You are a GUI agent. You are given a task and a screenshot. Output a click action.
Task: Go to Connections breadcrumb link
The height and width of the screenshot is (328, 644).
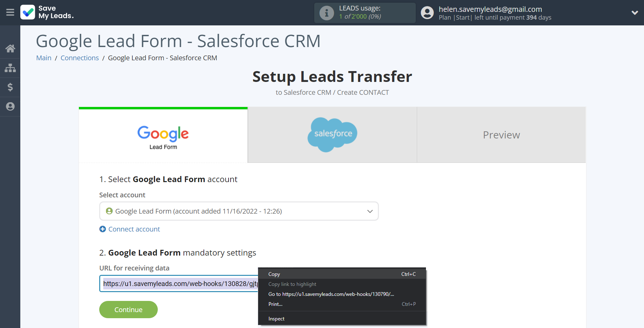coord(80,58)
